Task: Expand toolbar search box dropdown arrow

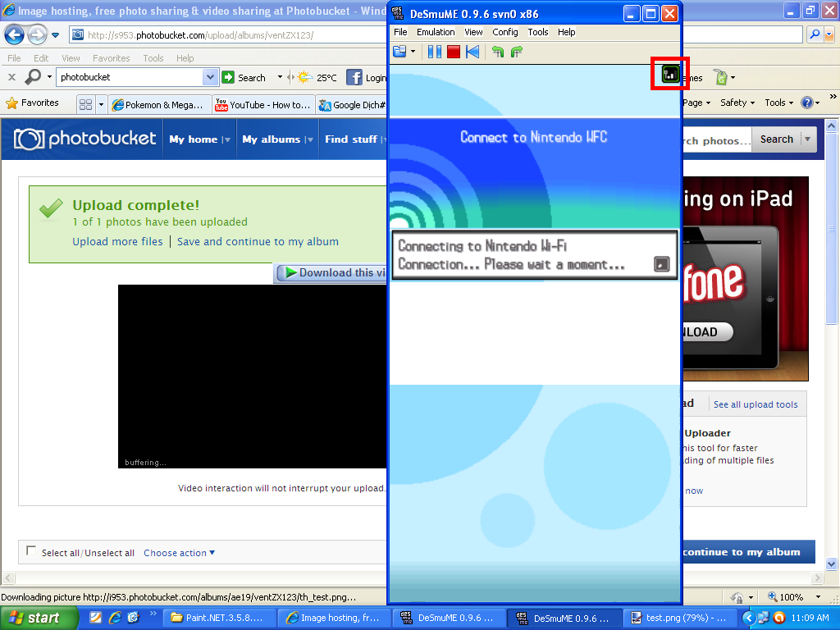Action: (x=211, y=77)
